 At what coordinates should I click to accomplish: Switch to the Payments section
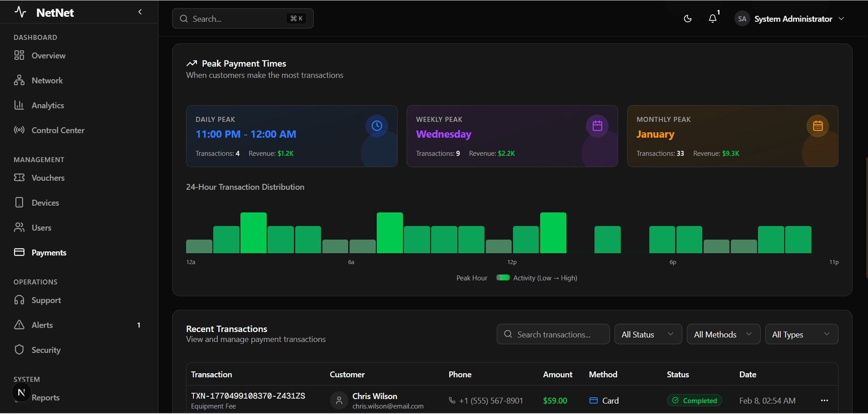[48, 252]
